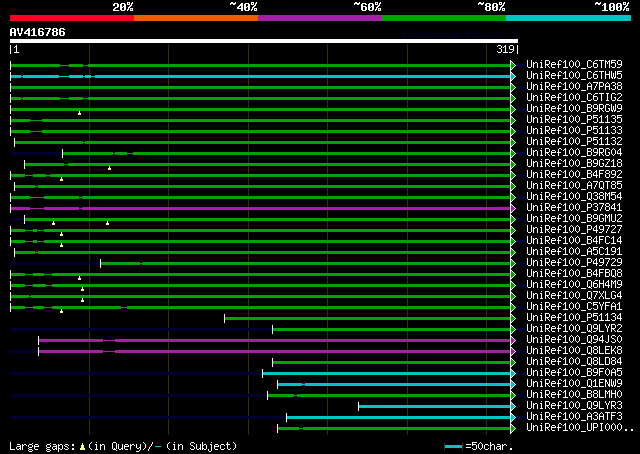Click the yellow gap marker below the UniRef100_B4FC14 bar

click(62, 245)
